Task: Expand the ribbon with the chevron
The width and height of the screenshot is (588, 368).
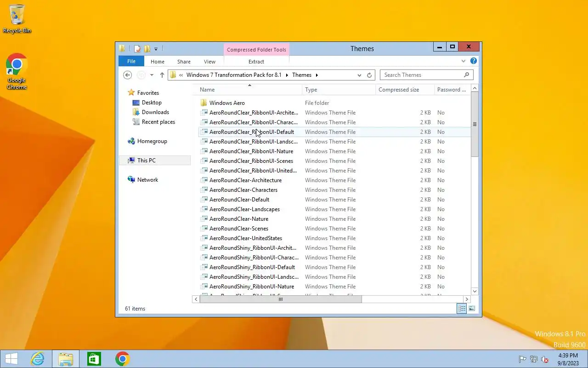Action: click(464, 61)
